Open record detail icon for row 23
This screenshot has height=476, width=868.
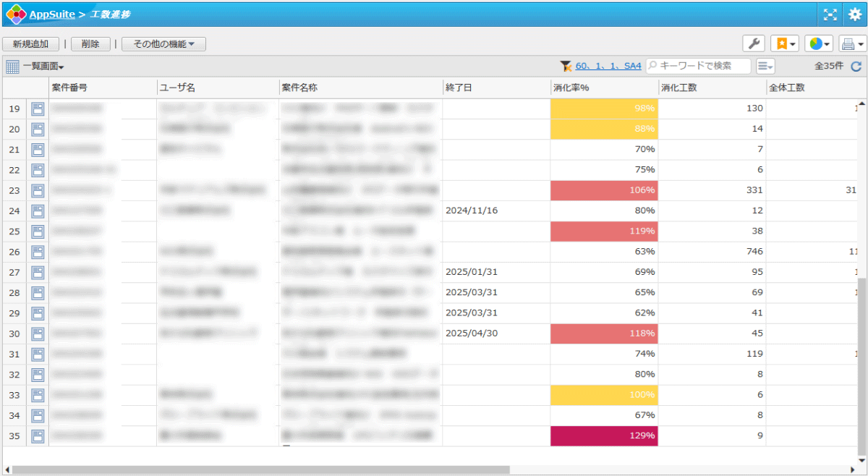(38, 190)
